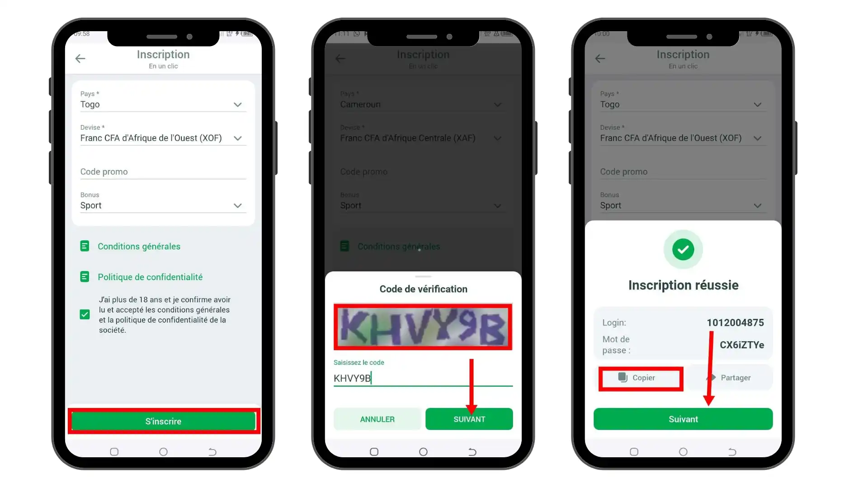Click the document icon next to Conditions générales
The height and width of the screenshot is (488, 868).
[85, 246]
